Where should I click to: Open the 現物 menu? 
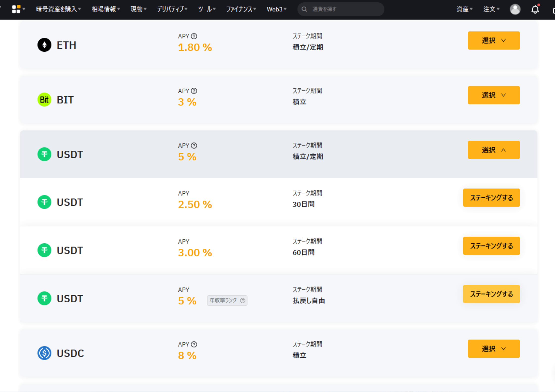point(138,9)
